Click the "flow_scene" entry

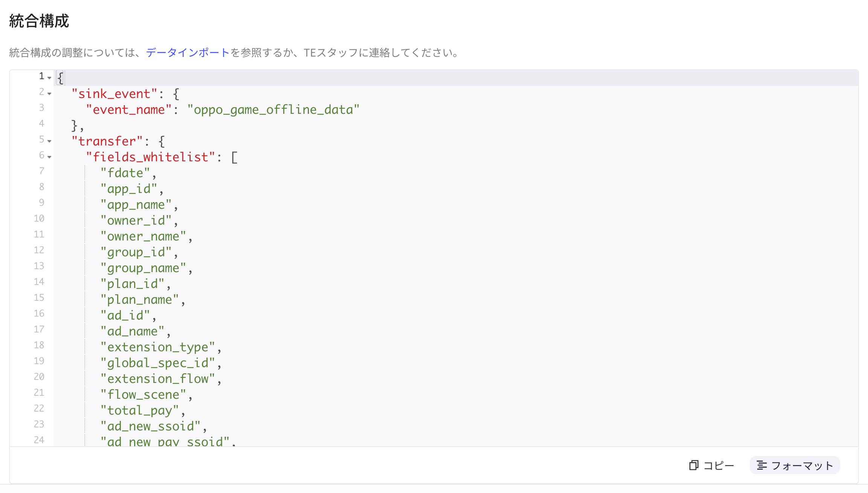[x=143, y=395]
